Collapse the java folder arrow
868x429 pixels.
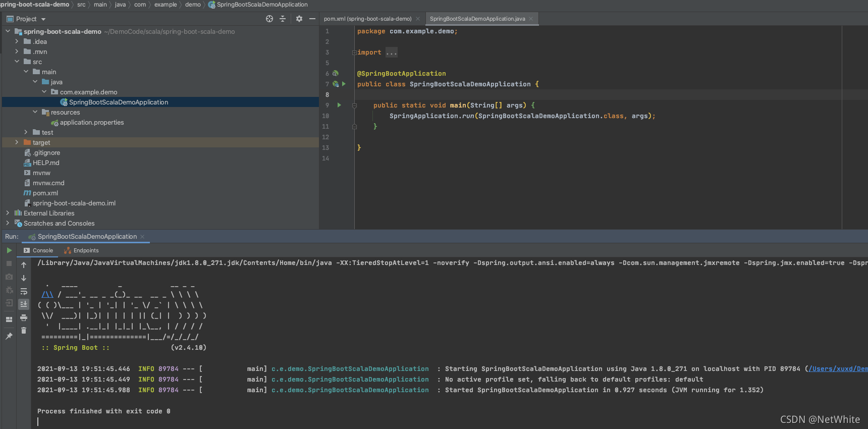pos(35,82)
